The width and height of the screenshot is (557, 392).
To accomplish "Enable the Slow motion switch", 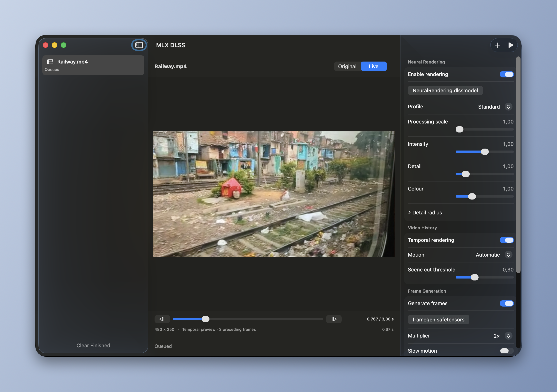I will pos(507,351).
